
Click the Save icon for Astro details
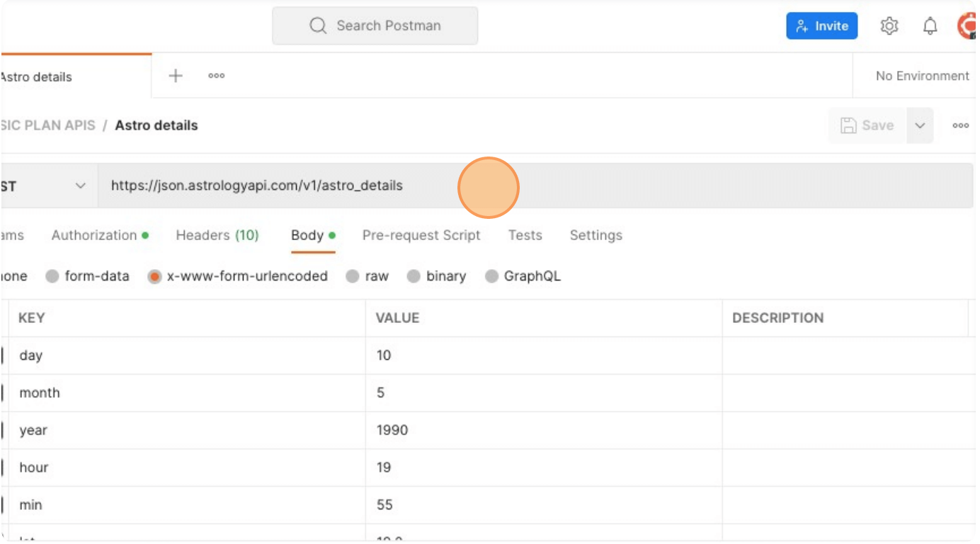[865, 125]
